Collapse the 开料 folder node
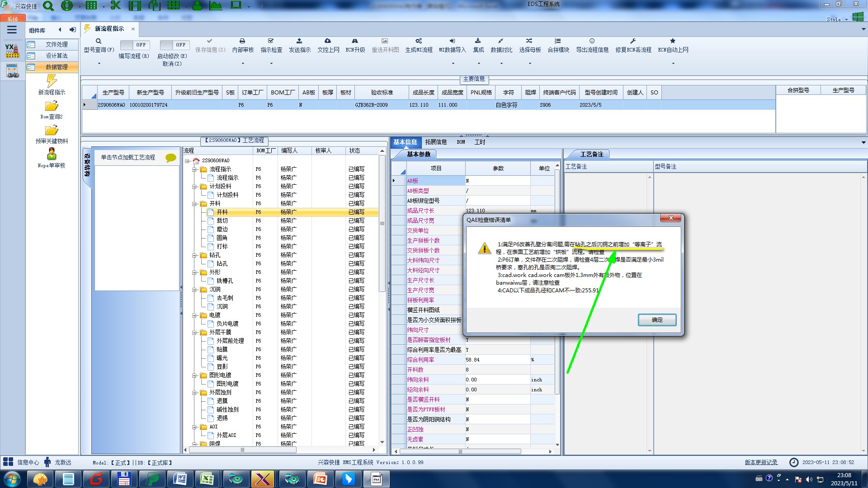 194,204
